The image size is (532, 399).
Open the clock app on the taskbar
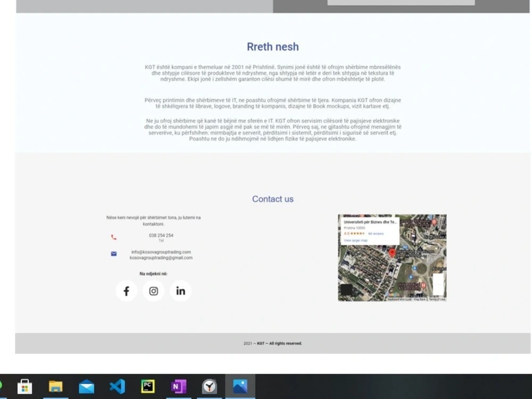(x=209, y=386)
